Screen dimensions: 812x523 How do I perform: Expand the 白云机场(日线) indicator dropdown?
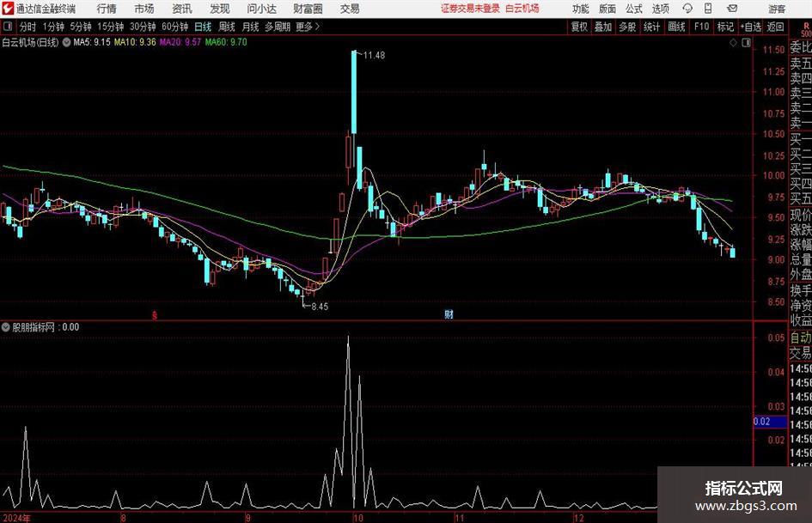tap(66, 42)
